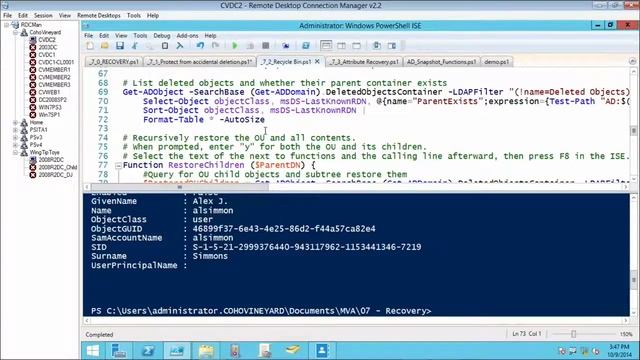Collapse the CohoVineyard group
Viewport: 640px width, 360px height.
[x=16, y=32]
